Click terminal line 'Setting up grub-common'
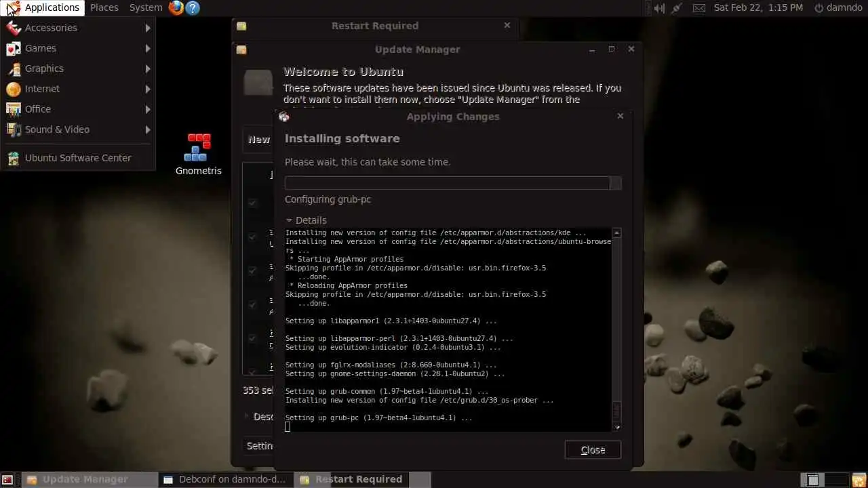Image resolution: width=868 pixels, height=488 pixels. [387, 391]
